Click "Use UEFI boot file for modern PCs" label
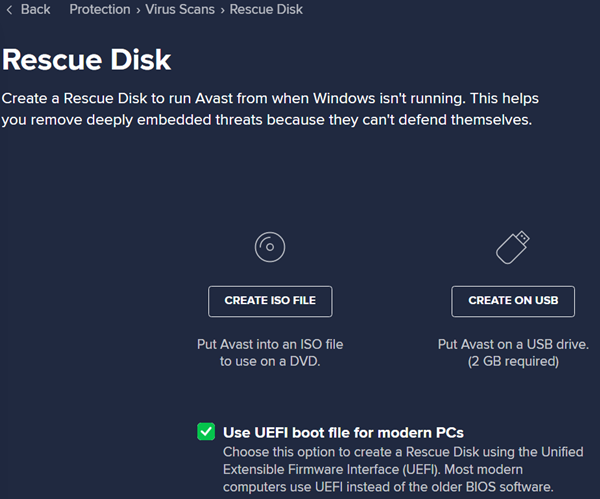 (343, 433)
